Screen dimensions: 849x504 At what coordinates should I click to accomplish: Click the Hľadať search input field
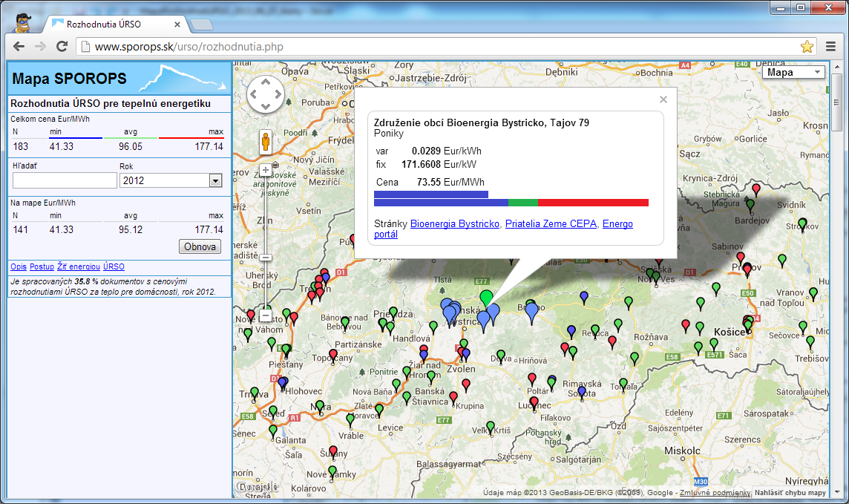(x=65, y=180)
